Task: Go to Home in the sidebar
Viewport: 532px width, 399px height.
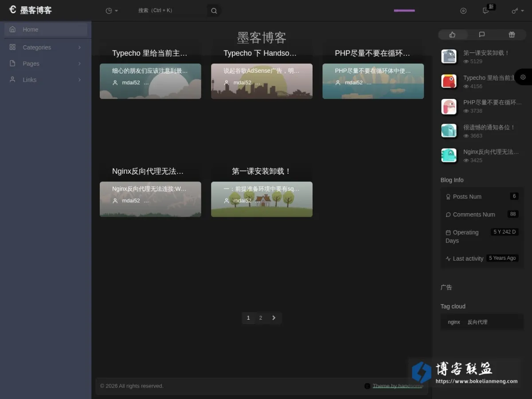Action: click(46, 29)
